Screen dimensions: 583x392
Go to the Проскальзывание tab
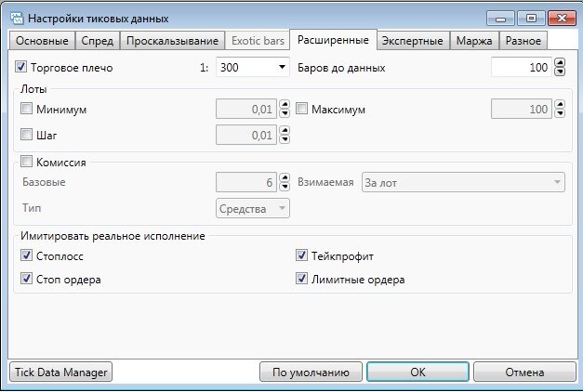click(172, 41)
